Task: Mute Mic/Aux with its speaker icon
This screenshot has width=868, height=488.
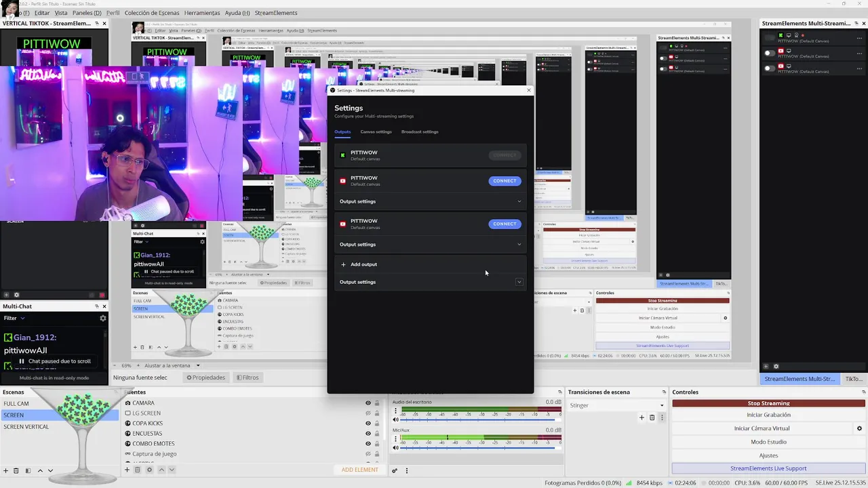Action: tap(396, 447)
